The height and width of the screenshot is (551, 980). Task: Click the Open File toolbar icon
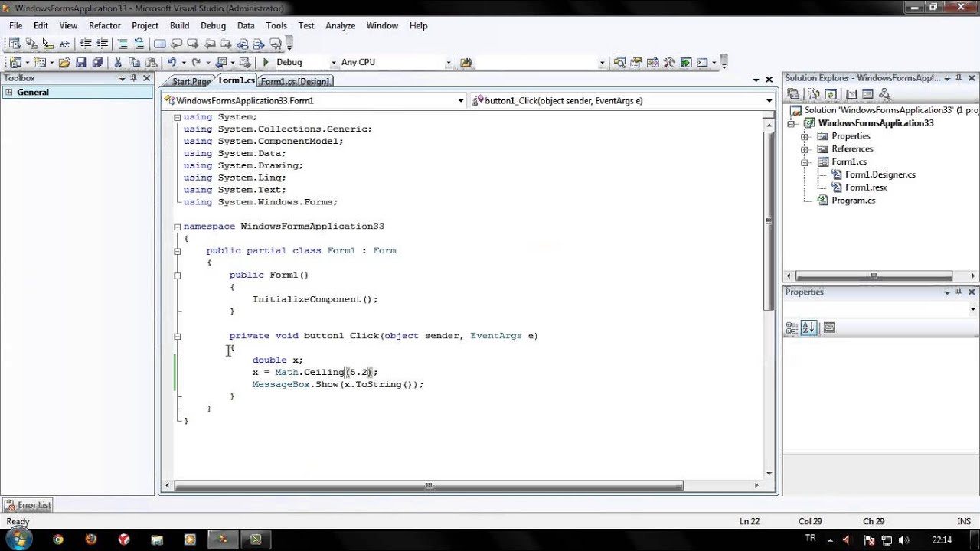click(64, 63)
